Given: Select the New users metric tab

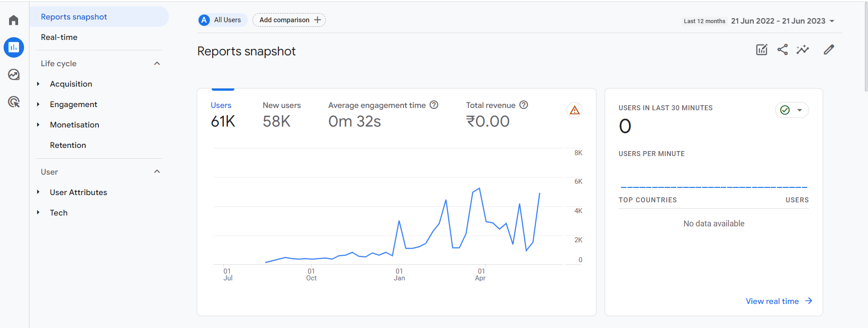Looking at the screenshot, I should point(281,115).
